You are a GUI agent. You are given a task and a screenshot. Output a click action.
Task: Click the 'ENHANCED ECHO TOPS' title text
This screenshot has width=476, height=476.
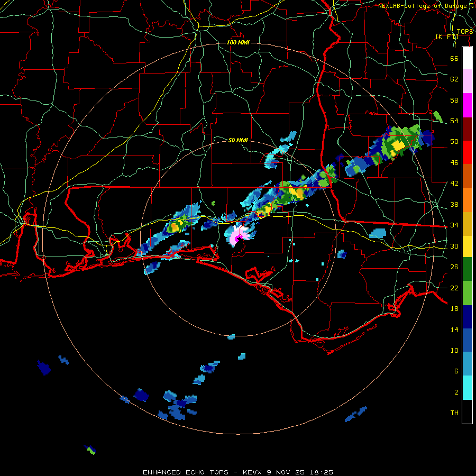pos(186,472)
